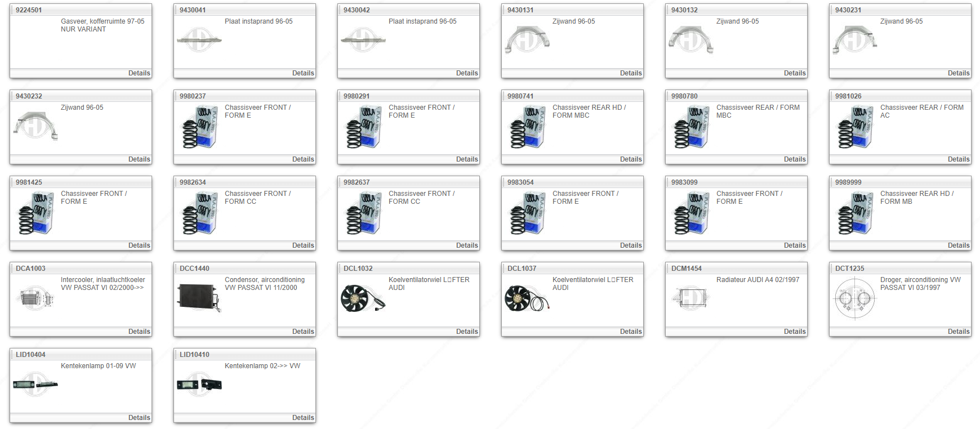Click the 'Chassisveer REAR / FORM AC' description
The width and height of the screenshot is (980, 429).
click(921, 111)
